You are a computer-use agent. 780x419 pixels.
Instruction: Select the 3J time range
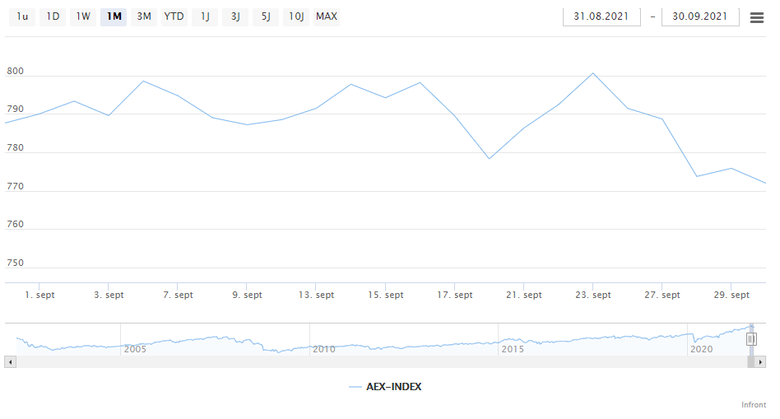[235, 16]
